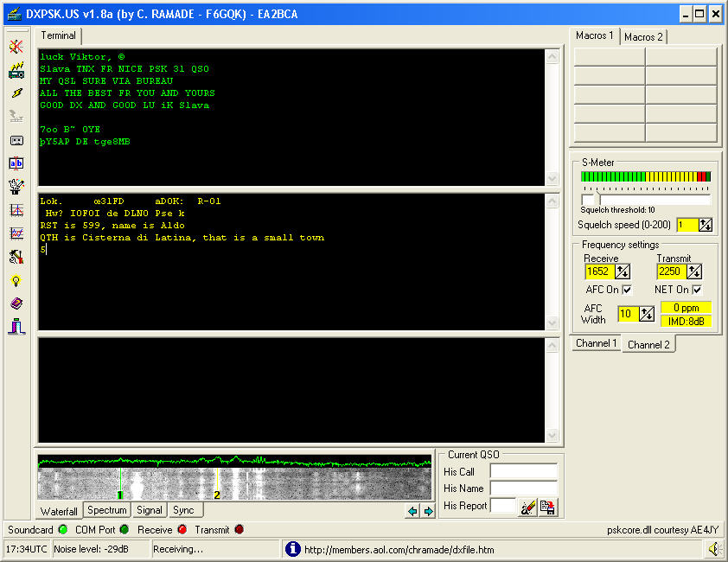The width and height of the screenshot is (728, 562).
Task: Click the yellow light bulb icon
Action: [16, 280]
